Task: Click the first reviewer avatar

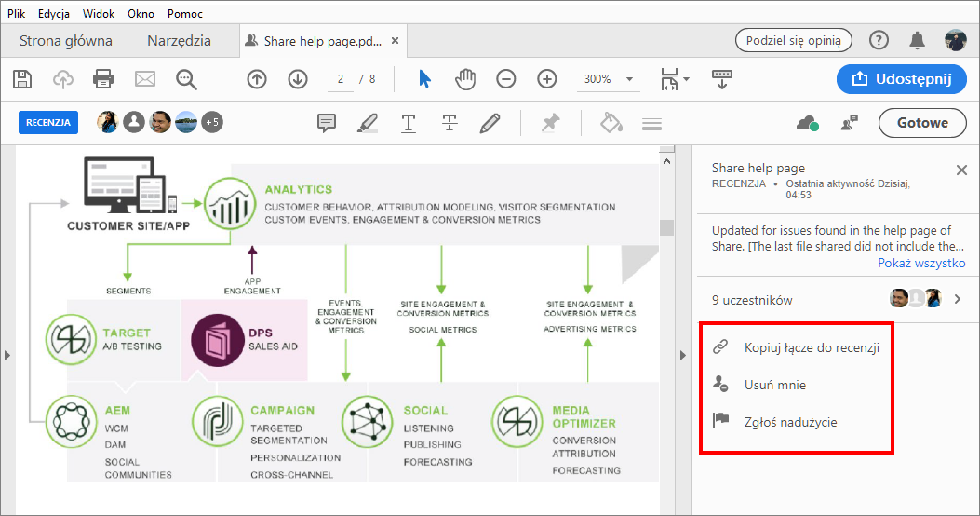Action: pos(108,123)
